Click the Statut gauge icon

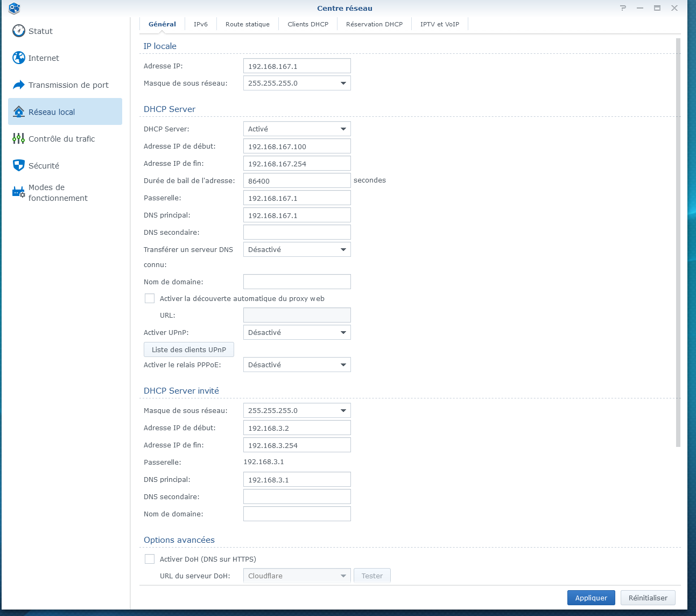[x=19, y=31]
